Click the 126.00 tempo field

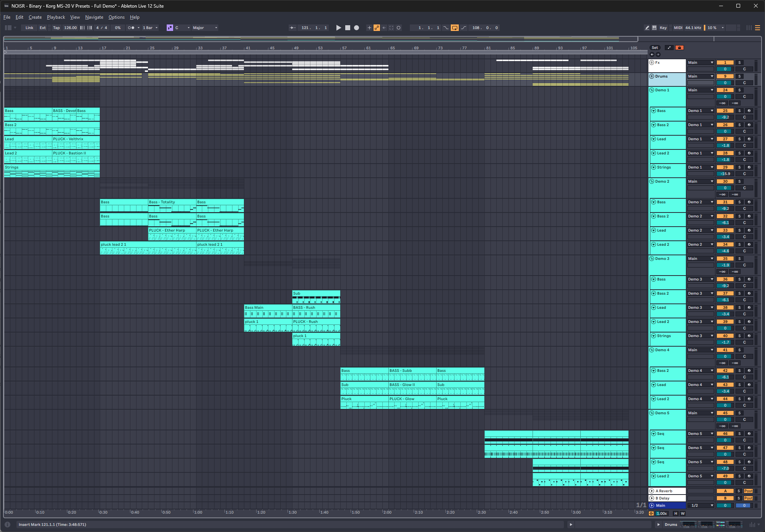click(70, 28)
